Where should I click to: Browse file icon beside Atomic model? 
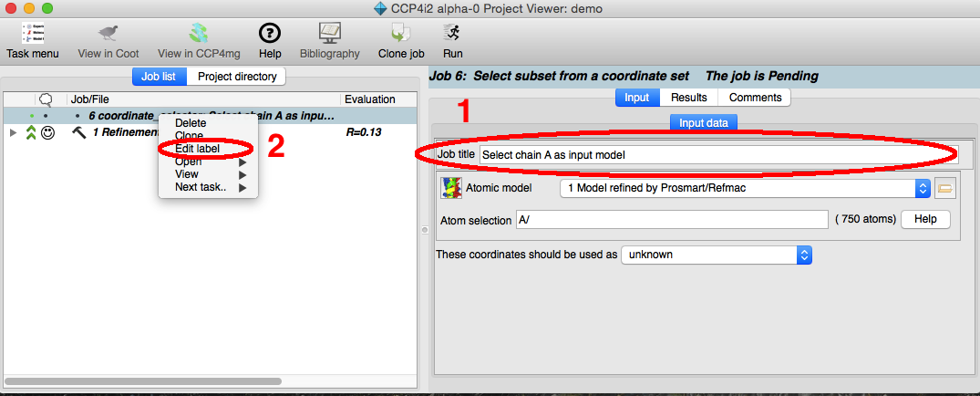944,189
